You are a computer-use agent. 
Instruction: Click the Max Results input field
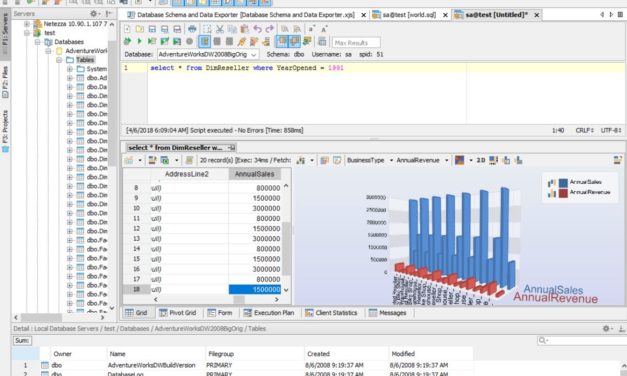356,42
